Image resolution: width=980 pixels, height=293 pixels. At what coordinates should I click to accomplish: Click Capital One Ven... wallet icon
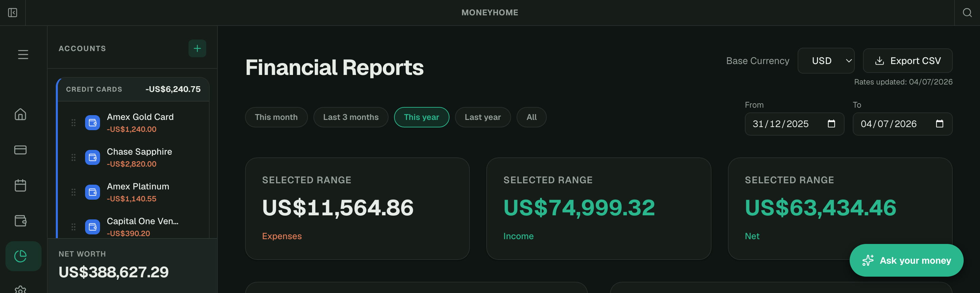pyautogui.click(x=93, y=227)
